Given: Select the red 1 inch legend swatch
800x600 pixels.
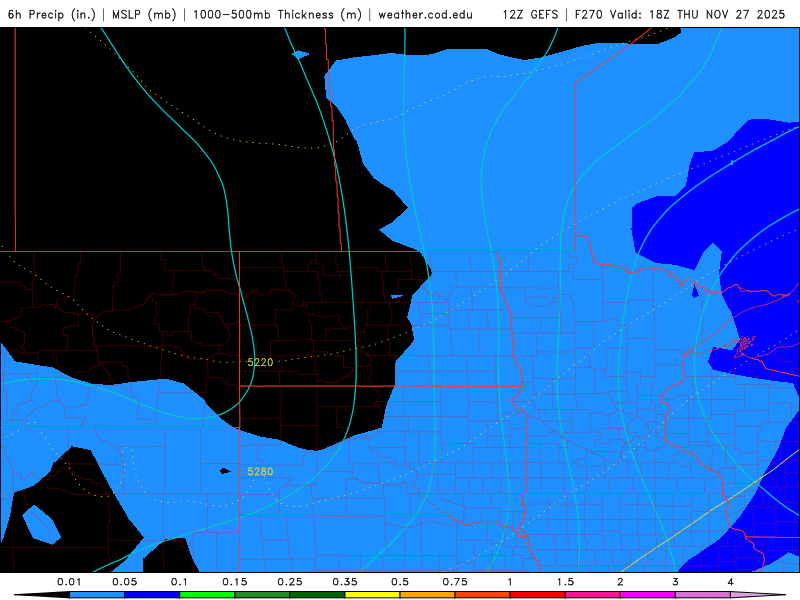Looking at the screenshot, I should [x=538, y=595].
